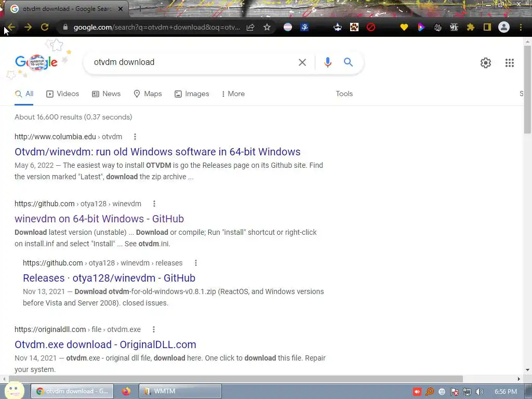Image resolution: width=532 pixels, height=399 pixels.
Task: Click the https://originaldll.com › file › otvdm.exe breadcrumb
Action: (78, 329)
